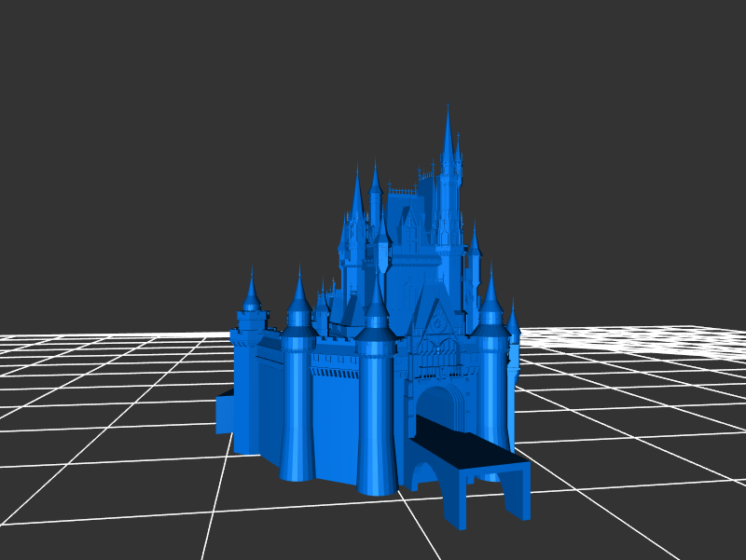Click the small box annex on castle's left side
Viewport: 746px width, 560px height.
click(x=224, y=413)
